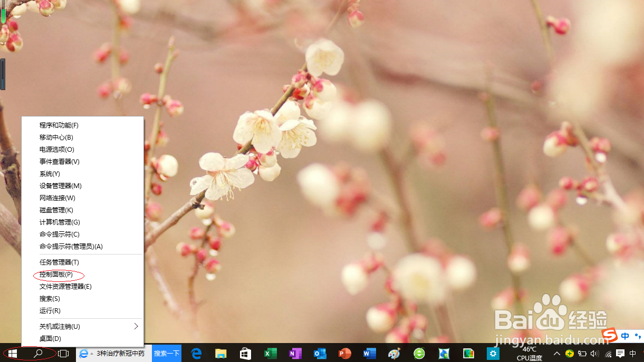Click the battery tray icon
The image size is (644, 362).
[x=582, y=354]
